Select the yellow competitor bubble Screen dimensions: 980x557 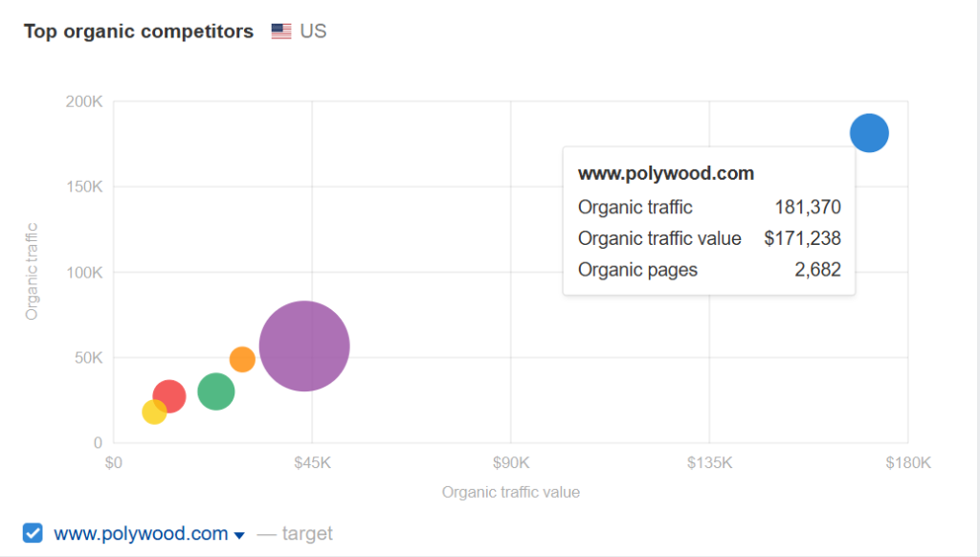click(x=154, y=412)
